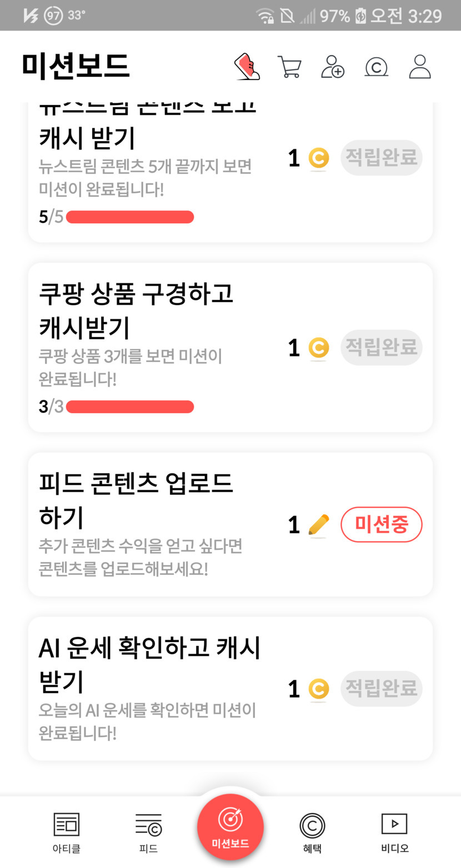This screenshot has height=868, width=461.
Task: Tap the 미션중 button
Action: (382, 524)
